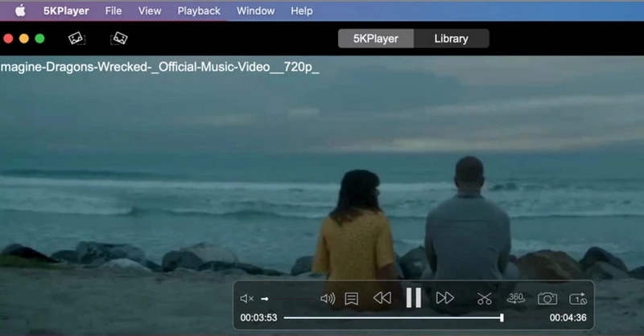Open the Playback menu
This screenshot has height=336, width=644.
coord(198,11)
